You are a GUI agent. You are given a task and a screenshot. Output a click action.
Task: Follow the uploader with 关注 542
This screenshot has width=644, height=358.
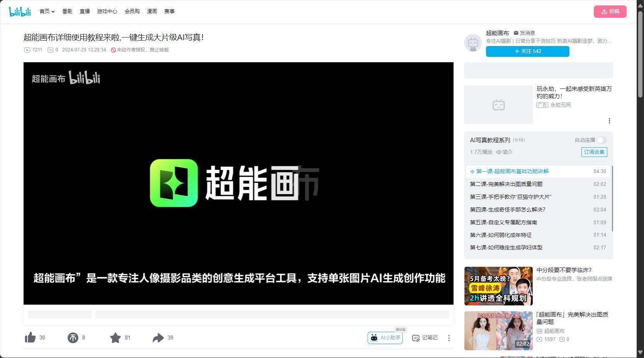[x=527, y=51]
